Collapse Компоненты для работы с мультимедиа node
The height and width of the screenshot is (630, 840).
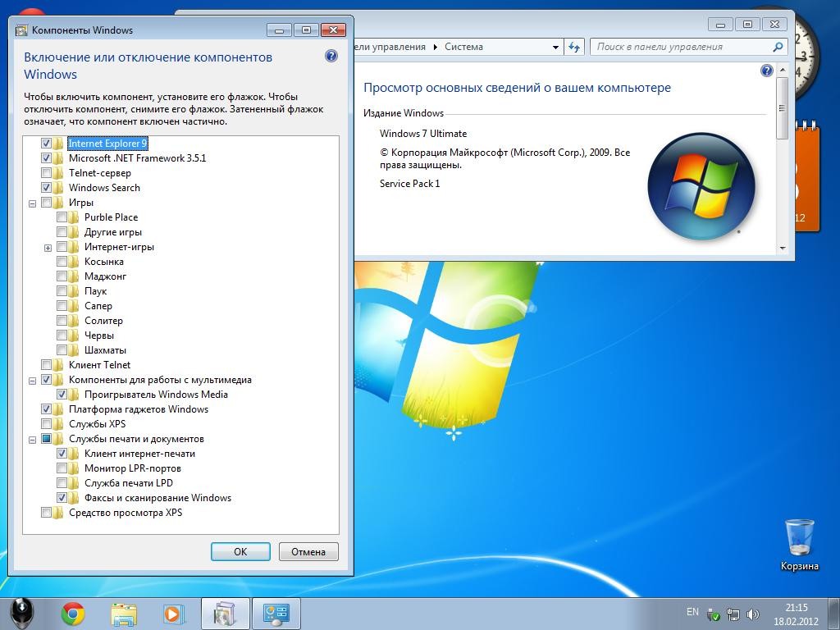tap(32, 381)
